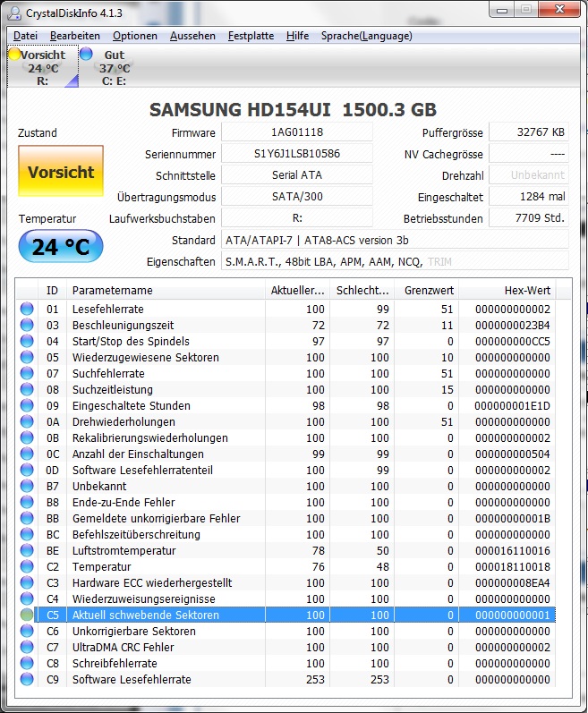
Task: Click status orb of Suchfehlerrate row
Action: point(27,373)
